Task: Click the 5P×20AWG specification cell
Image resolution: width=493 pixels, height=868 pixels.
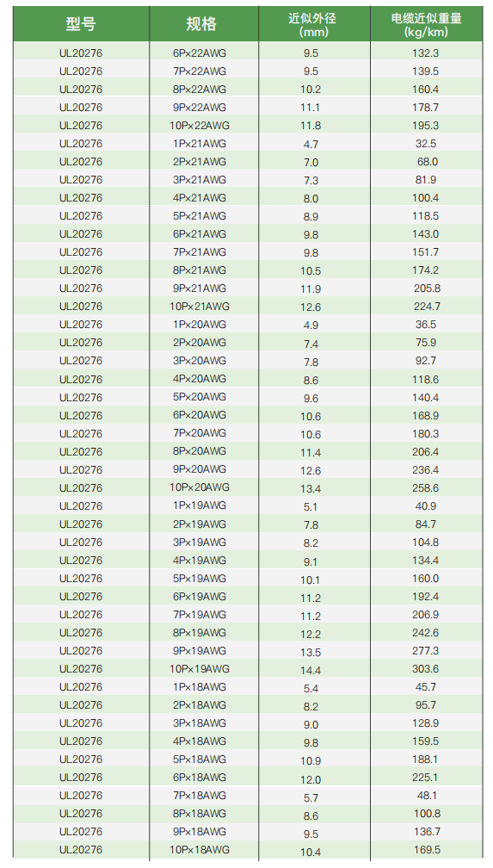Action: click(x=200, y=397)
